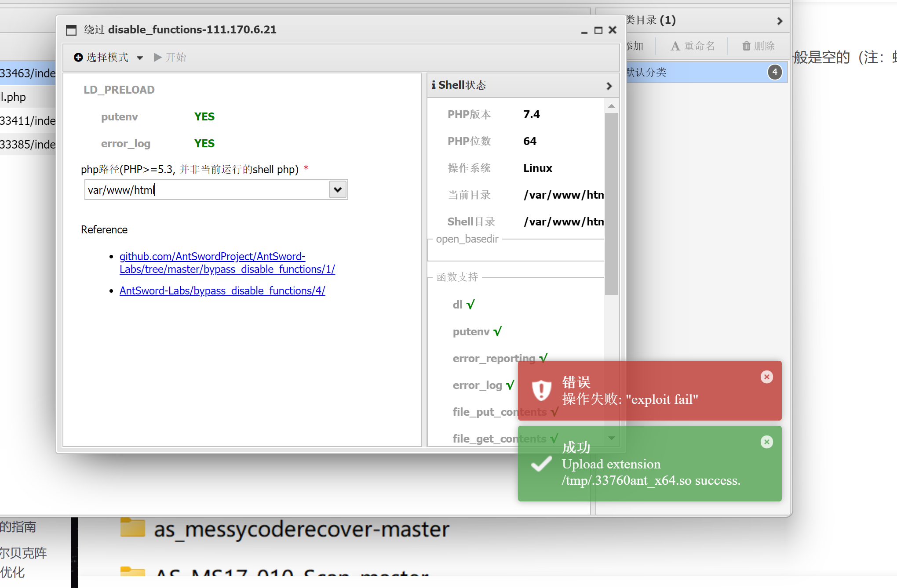The height and width of the screenshot is (588, 897).
Task: Click the success checkmark icon in notification
Action: pos(541,464)
